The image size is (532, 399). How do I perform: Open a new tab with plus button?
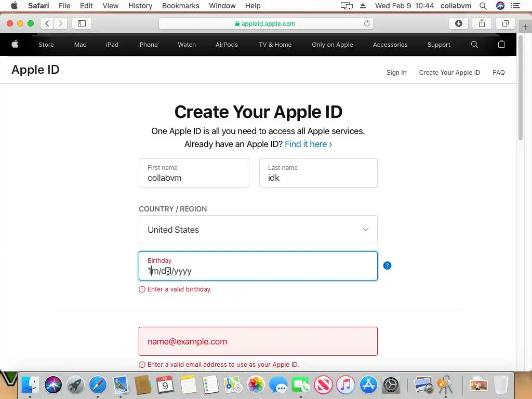click(525, 27)
